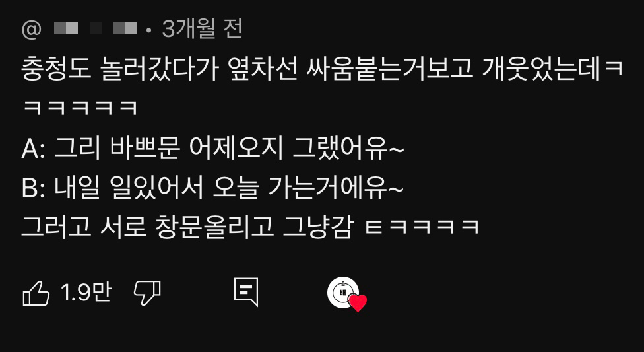Click the 1.9만 like count
This screenshot has width=644, height=352.
coord(86,293)
